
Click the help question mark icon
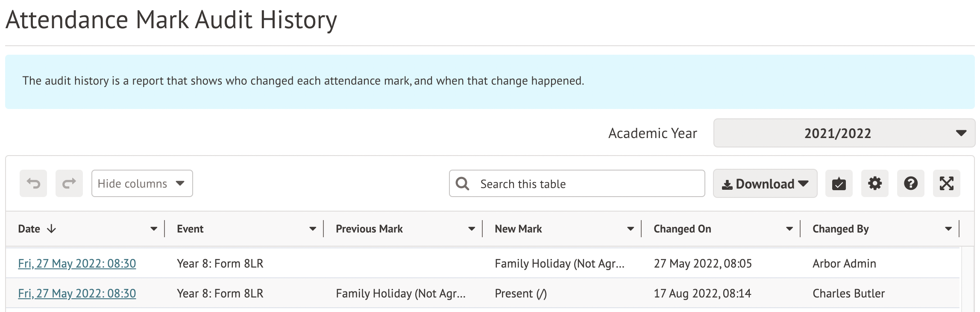pyautogui.click(x=910, y=184)
